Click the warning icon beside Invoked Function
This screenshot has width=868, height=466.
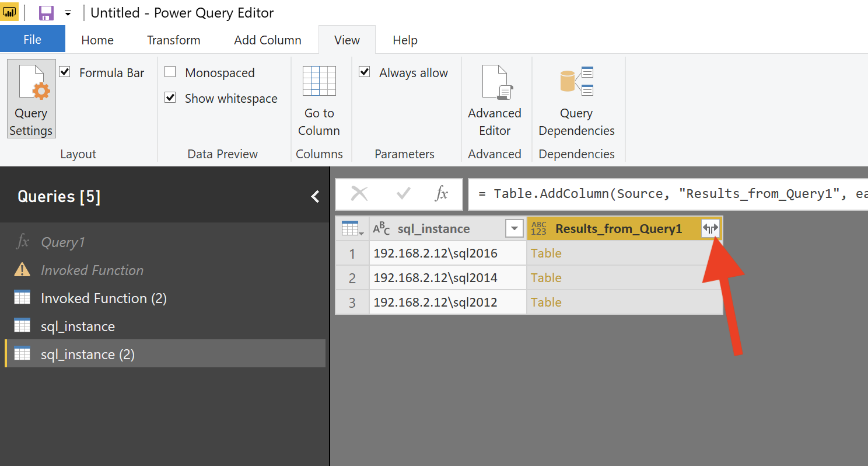click(22, 269)
